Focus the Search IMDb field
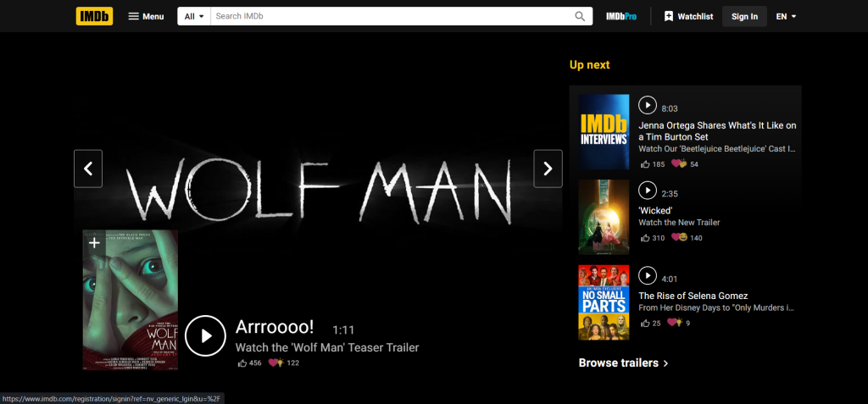 point(391,16)
